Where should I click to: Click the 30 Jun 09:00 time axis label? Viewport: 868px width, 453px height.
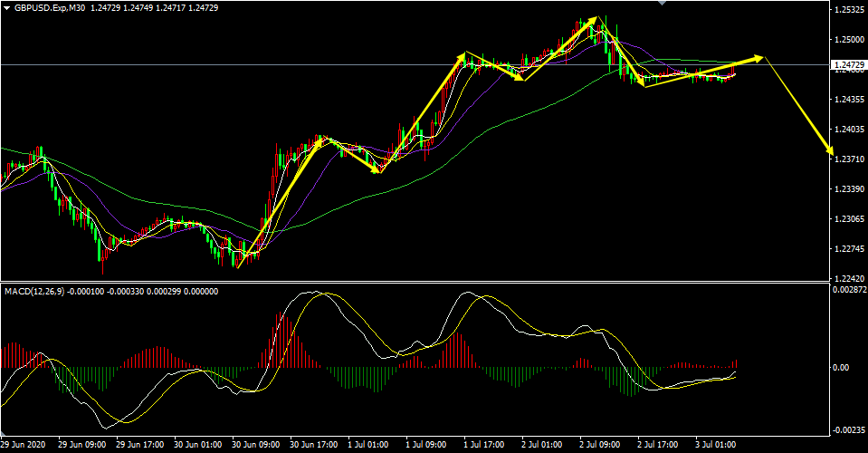[257, 444]
